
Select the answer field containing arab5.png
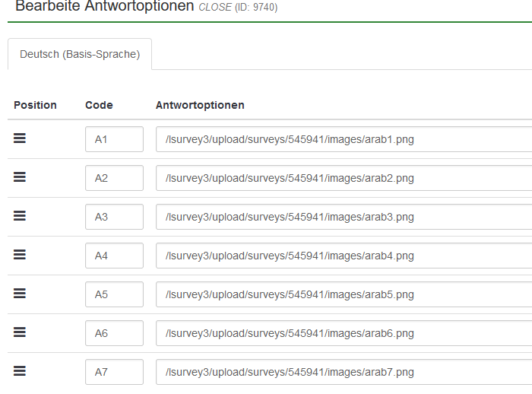tap(344, 295)
